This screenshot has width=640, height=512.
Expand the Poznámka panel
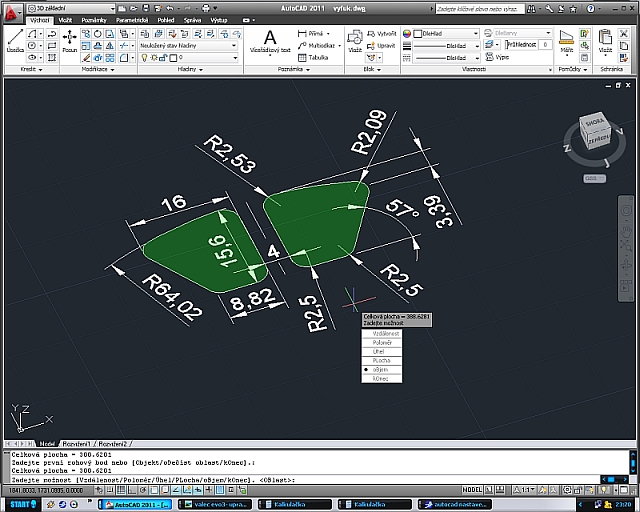(294, 69)
